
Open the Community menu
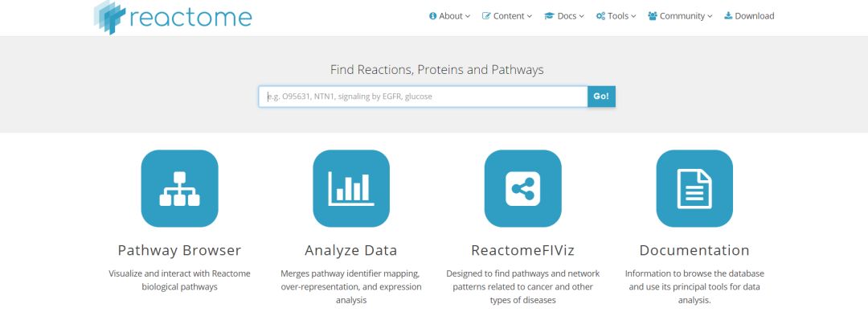pos(681,16)
